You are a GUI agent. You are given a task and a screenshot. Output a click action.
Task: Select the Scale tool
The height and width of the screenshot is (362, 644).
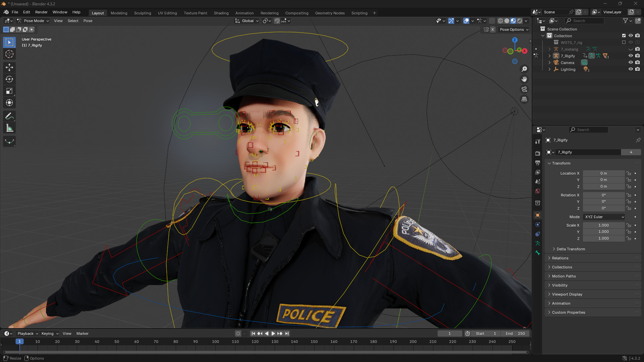pyautogui.click(x=9, y=91)
